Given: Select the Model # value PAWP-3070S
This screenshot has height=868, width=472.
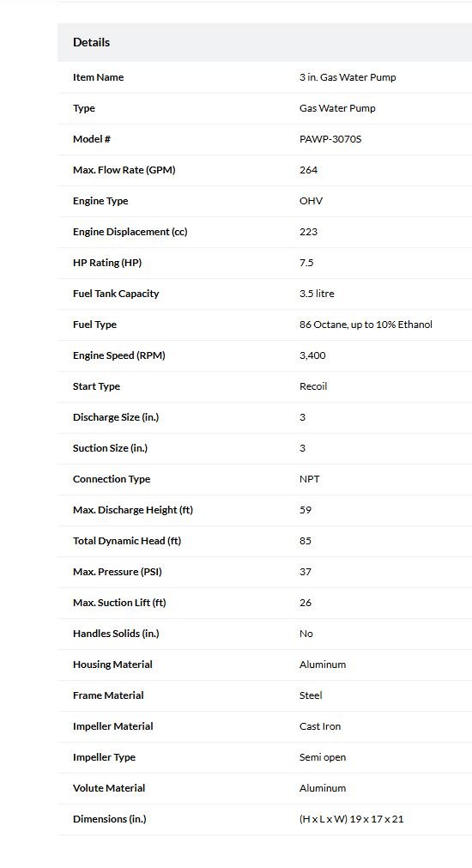Looking at the screenshot, I should tap(330, 139).
